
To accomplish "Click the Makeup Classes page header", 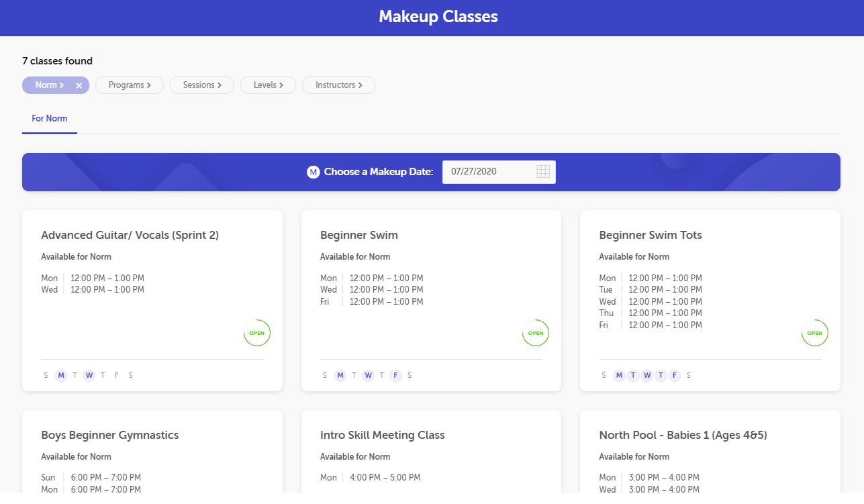I will pos(438,17).
